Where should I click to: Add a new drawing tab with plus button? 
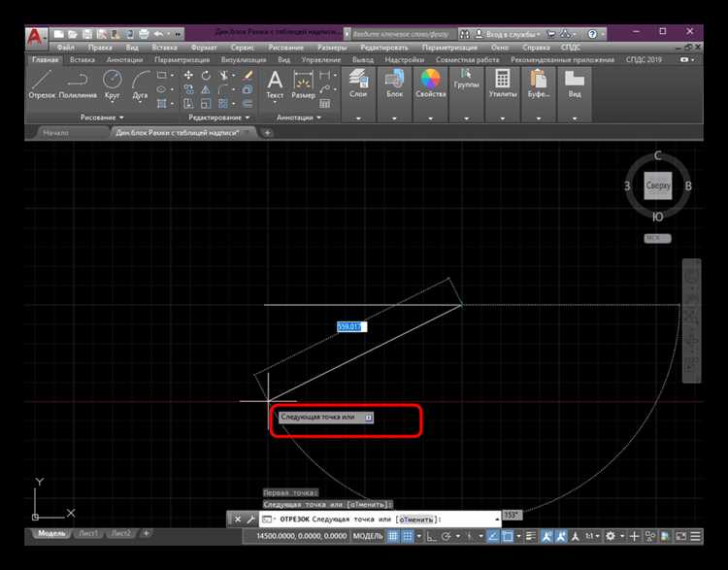tap(268, 133)
